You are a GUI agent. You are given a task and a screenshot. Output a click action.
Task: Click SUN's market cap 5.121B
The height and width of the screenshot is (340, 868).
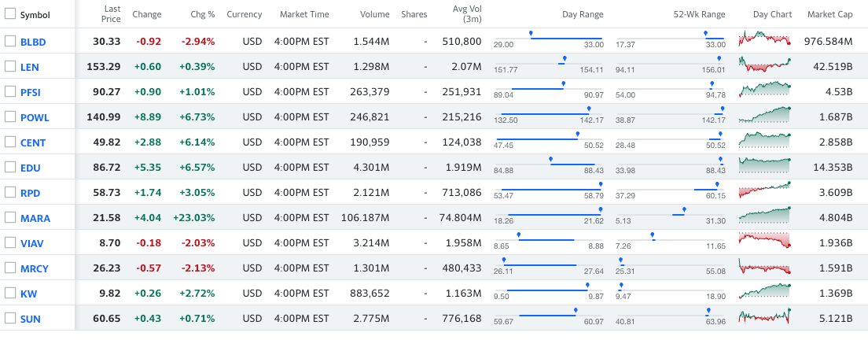tap(835, 319)
